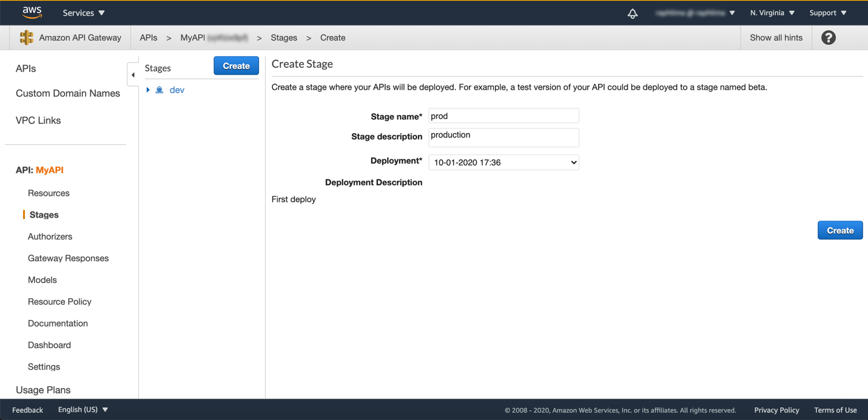
Task: Open Resource Policy section
Action: click(59, 302)
